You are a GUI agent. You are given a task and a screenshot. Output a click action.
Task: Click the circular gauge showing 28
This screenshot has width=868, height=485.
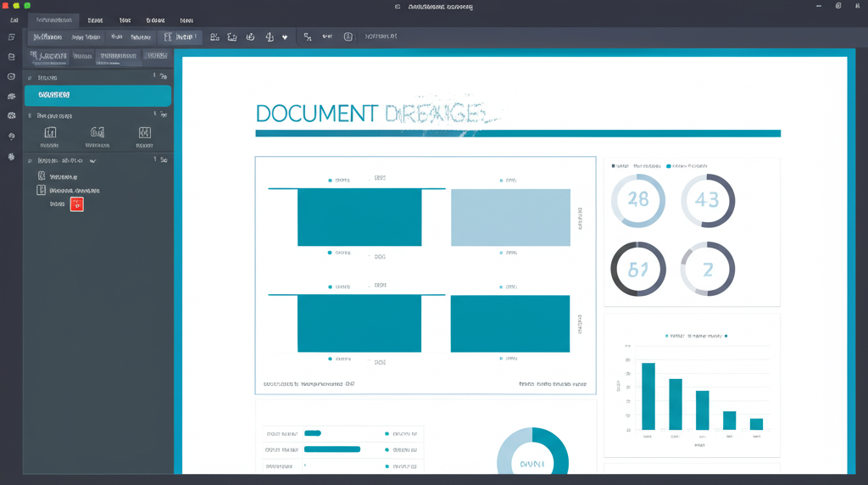point(637,200)
